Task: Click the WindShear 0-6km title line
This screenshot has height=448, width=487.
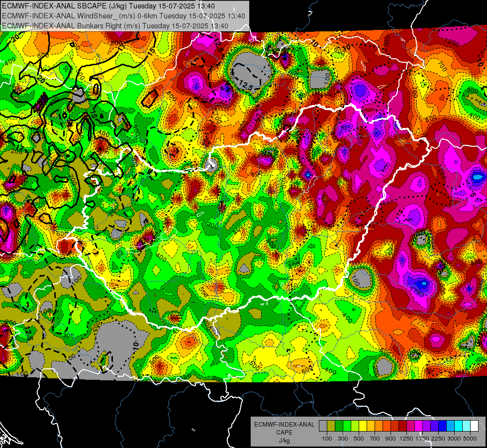Action: click(x=123, y=16)
